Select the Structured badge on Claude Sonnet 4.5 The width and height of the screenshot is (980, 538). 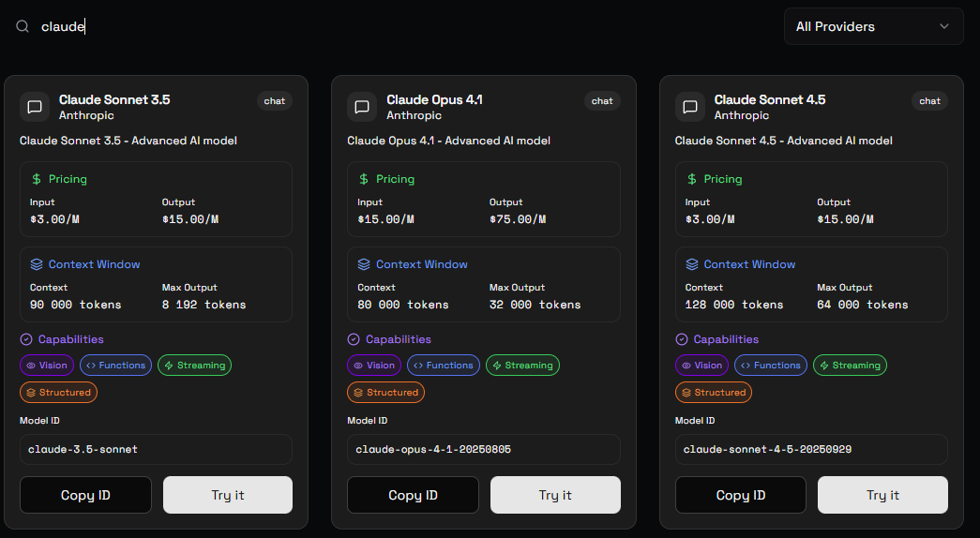(x=714, y=393)
